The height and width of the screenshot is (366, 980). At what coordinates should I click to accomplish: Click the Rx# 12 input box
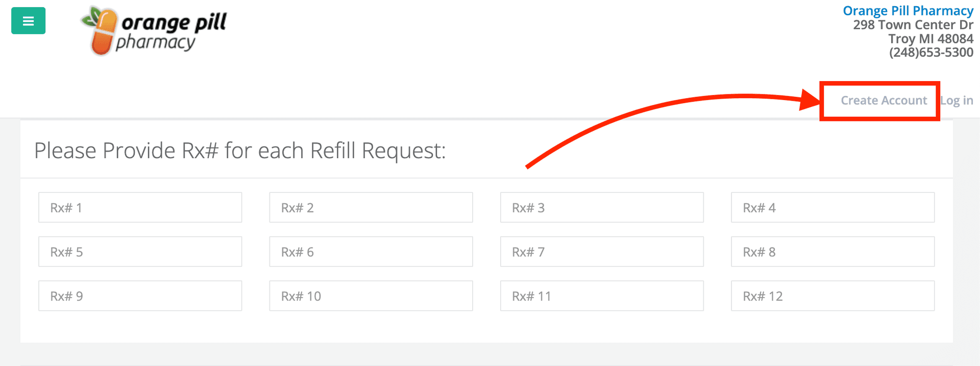pos(832,296)
